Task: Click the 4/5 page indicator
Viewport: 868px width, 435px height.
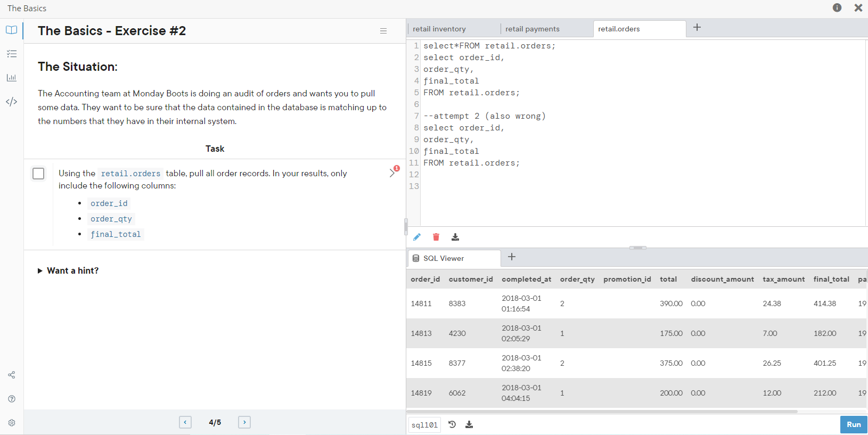Action: 215,422
